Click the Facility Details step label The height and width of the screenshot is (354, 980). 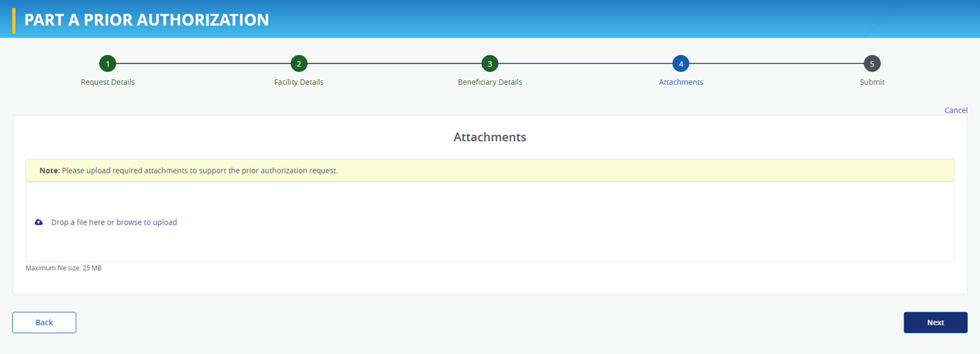(x=299, y=82)
